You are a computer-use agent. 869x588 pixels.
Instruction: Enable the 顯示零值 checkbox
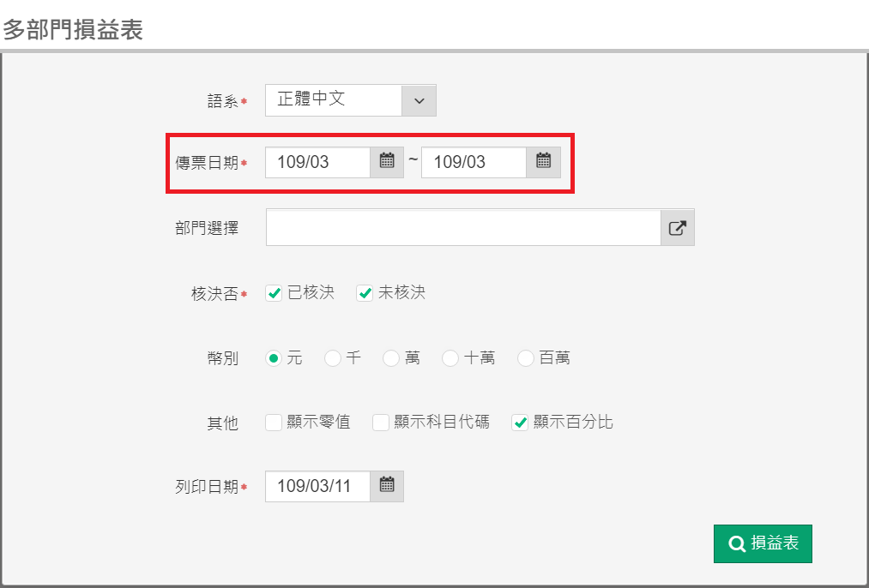(x=274, y=423)
